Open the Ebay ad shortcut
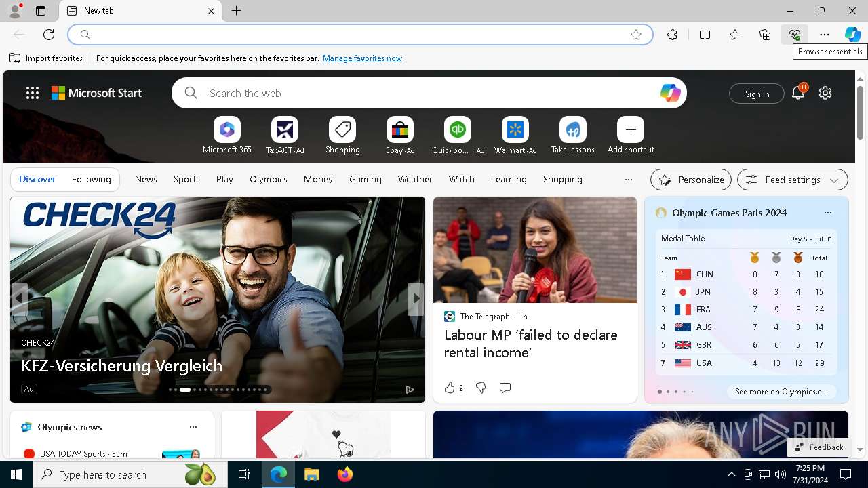This screenshot has width=868, height=488. [x=400, y=129]
